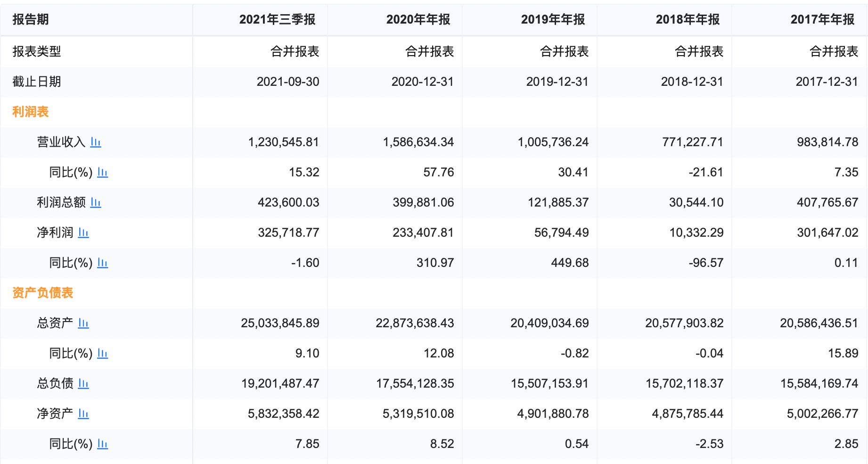The height and width of the screenshot is (464, 868).
Task: Click the chart icon next to 净资产
Action: click(x=83, y=414)
